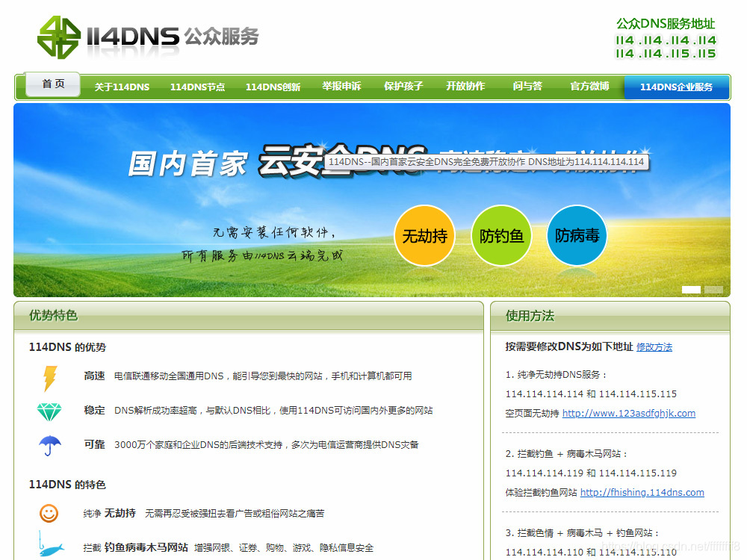Click the 优势特色 panel header
Screen dimensions: 747x560
249,316
